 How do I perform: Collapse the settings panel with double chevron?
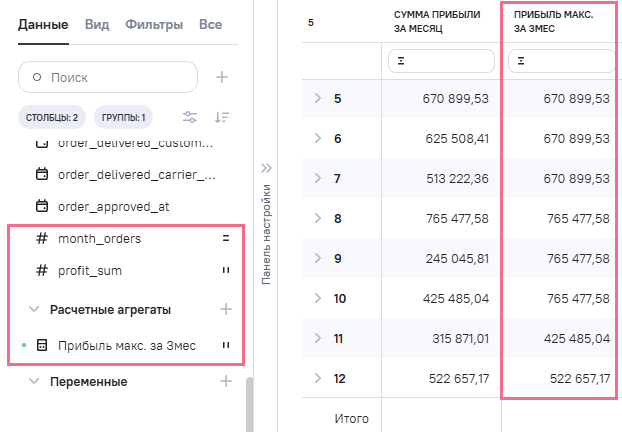(x=266, y=168)
